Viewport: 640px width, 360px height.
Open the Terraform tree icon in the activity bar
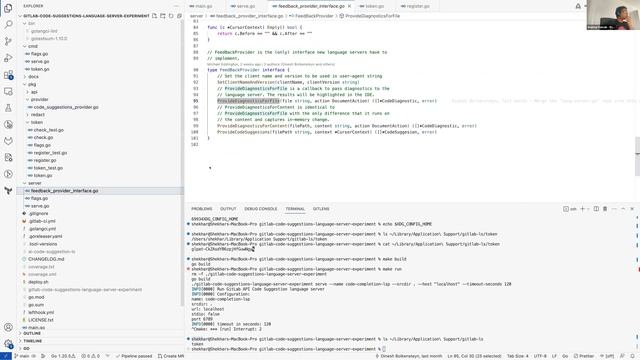click(x=8, y=190)
